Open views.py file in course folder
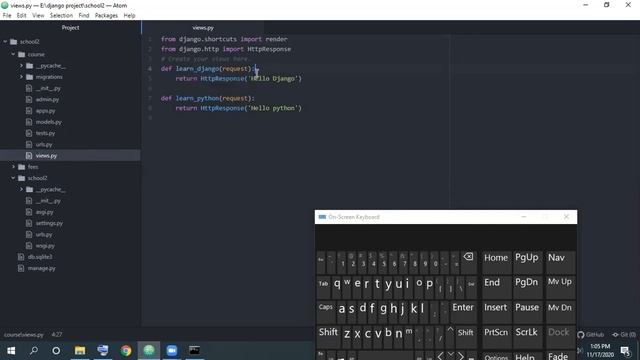Image resolution: width=640 pixels, height=360 pixels. [46, 156]
